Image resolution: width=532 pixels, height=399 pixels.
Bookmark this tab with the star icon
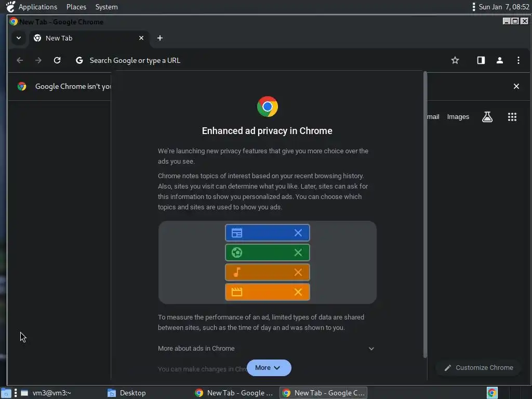coord(455,60)
